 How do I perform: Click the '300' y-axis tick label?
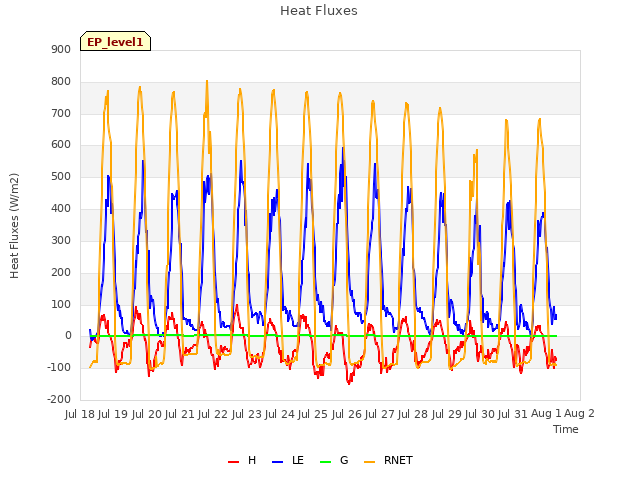pyautogui.click(x=61, y=240)
